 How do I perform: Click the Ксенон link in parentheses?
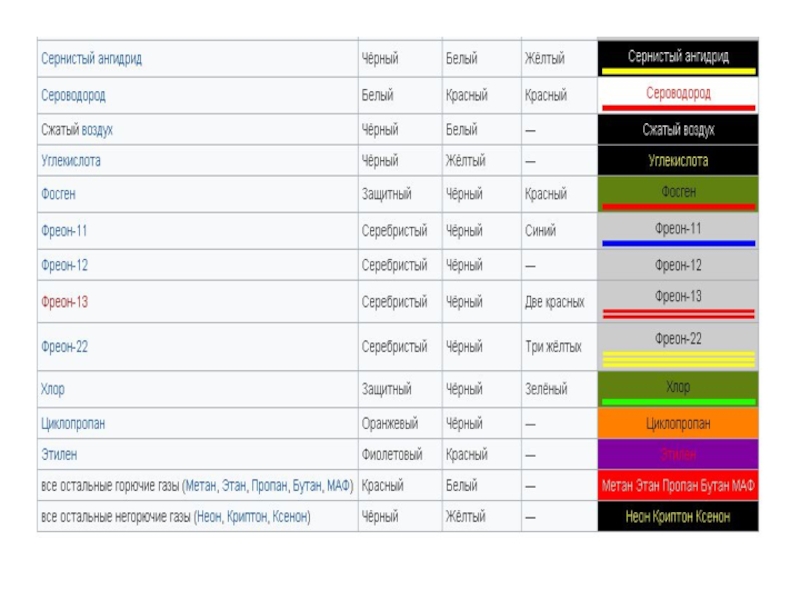(x=288, y=517)
